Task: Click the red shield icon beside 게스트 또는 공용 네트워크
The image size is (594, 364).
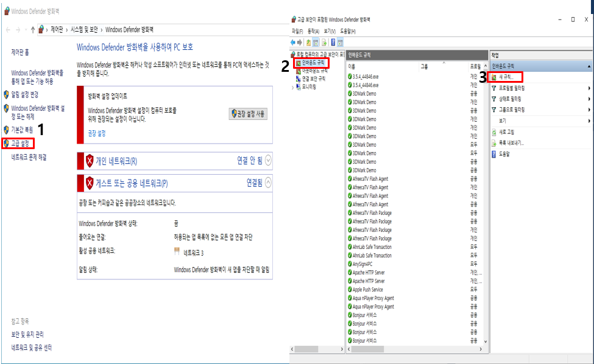Action: pos(90,183)
